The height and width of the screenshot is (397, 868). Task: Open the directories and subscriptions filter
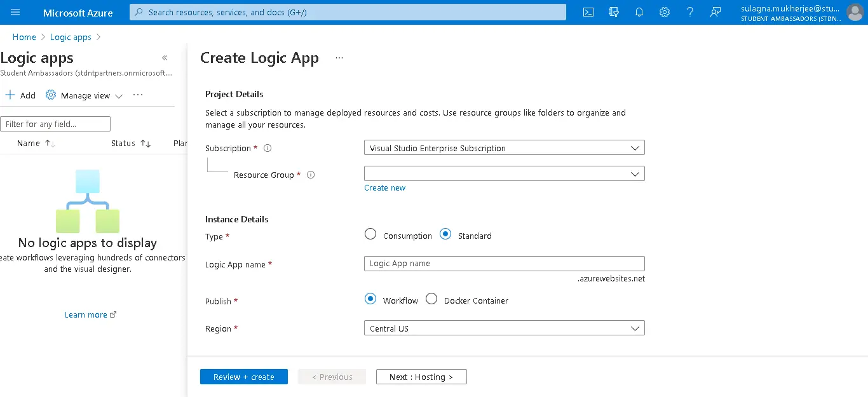pos(613,12)
